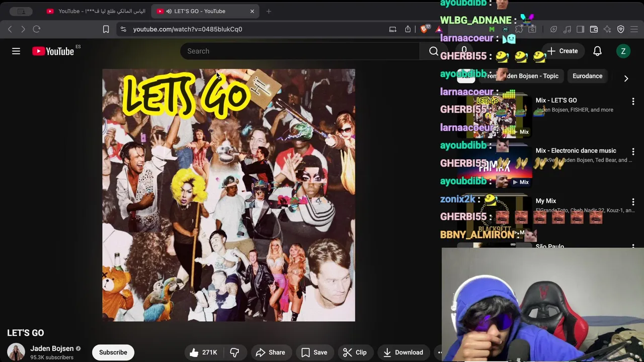
Task: Open the Jaden Bojsen channel name link
Action: pos(52,348)
